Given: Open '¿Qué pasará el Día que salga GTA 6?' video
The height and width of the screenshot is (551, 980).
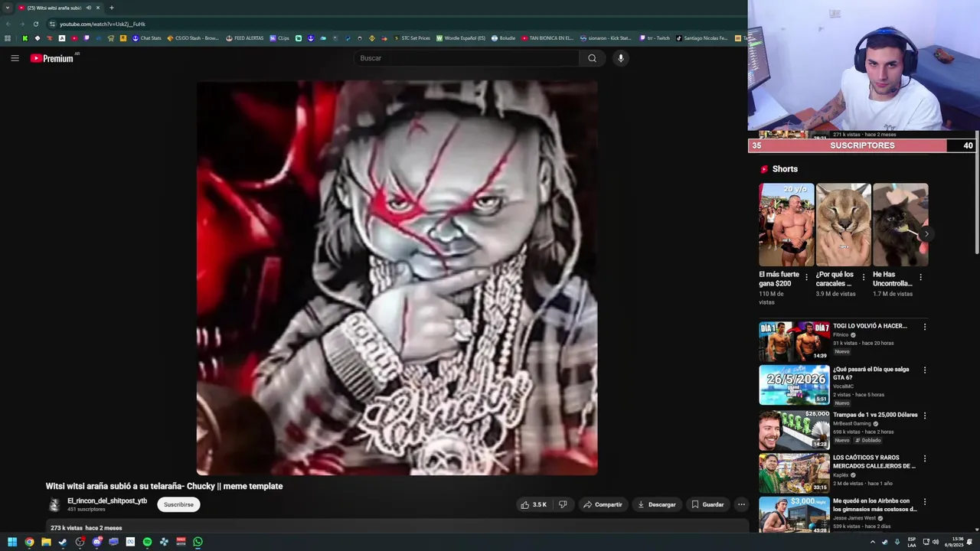Looking at the screenshot, I should [x=794, y=384].
